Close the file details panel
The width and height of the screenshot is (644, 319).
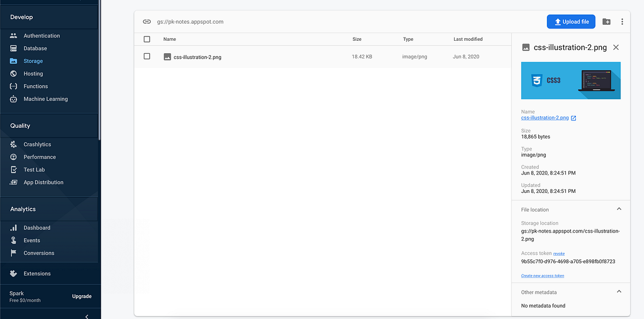(616, 47)
